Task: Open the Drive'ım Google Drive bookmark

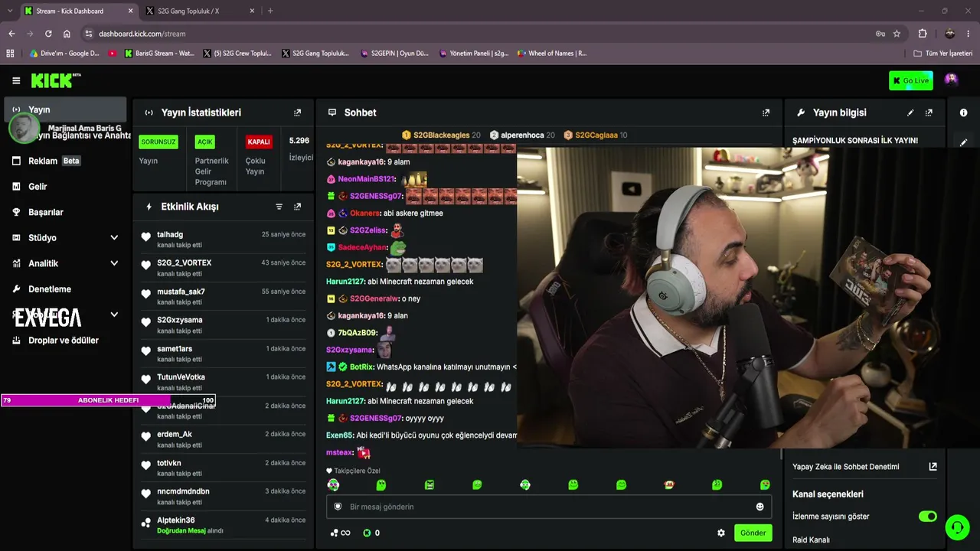Action: point(64,54)
